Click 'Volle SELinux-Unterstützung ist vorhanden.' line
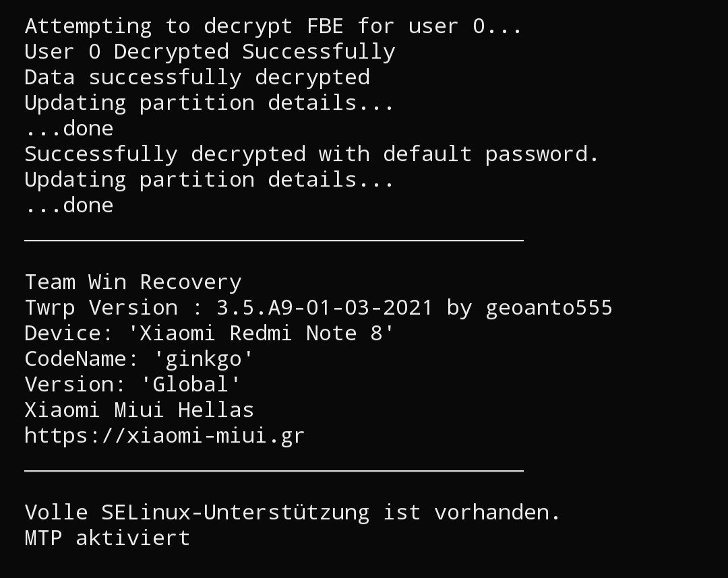The image size is (728, 578). 293,513
